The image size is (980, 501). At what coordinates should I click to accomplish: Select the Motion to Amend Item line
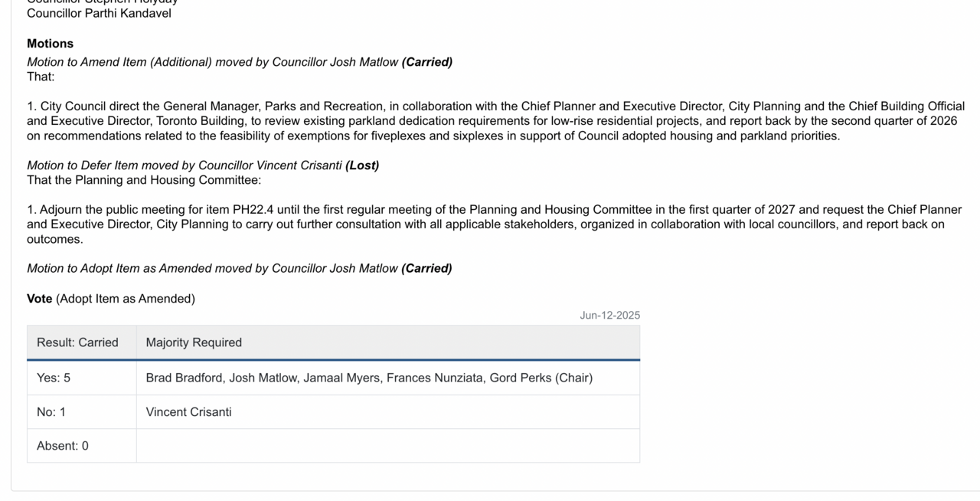239,62
